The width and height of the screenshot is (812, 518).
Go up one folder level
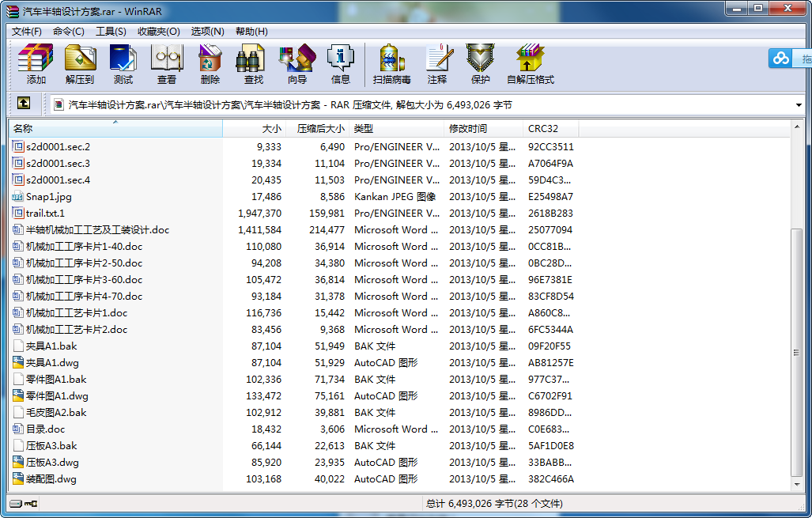point(23,103)
